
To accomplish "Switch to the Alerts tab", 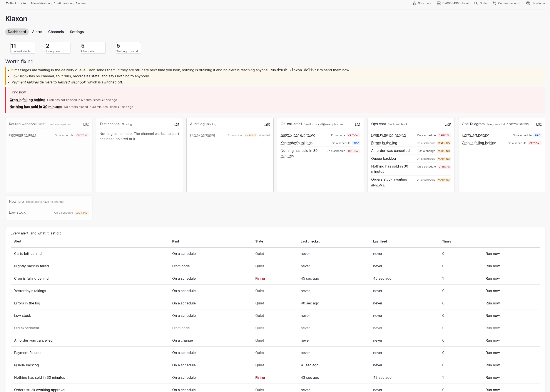I will click(x=37, y=32).
